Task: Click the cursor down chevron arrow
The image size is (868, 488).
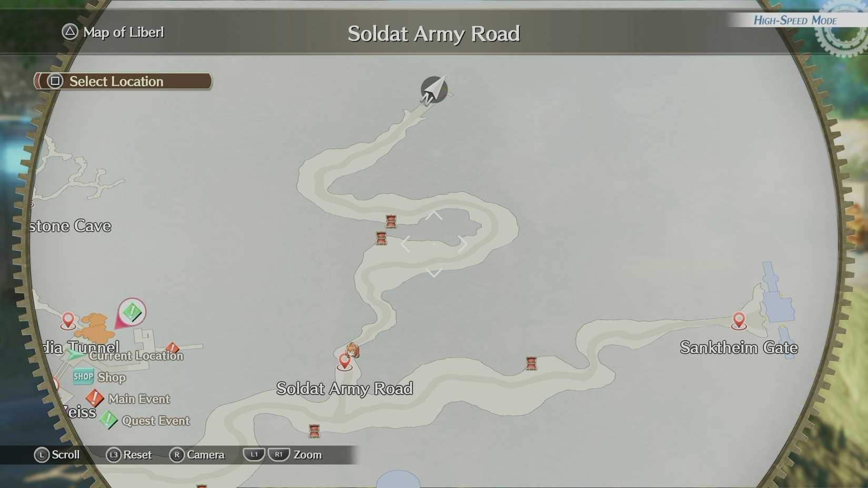Action: 433,272
